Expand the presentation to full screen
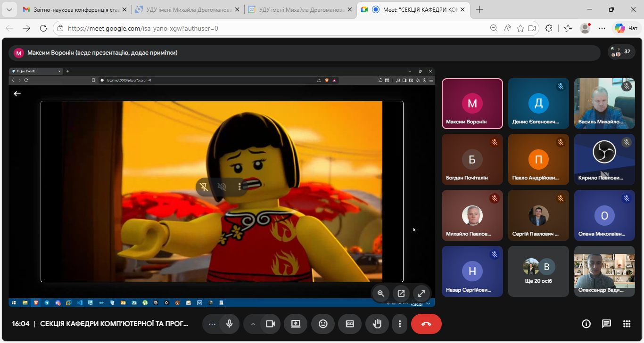644x343 pixels. pos(421,294)
